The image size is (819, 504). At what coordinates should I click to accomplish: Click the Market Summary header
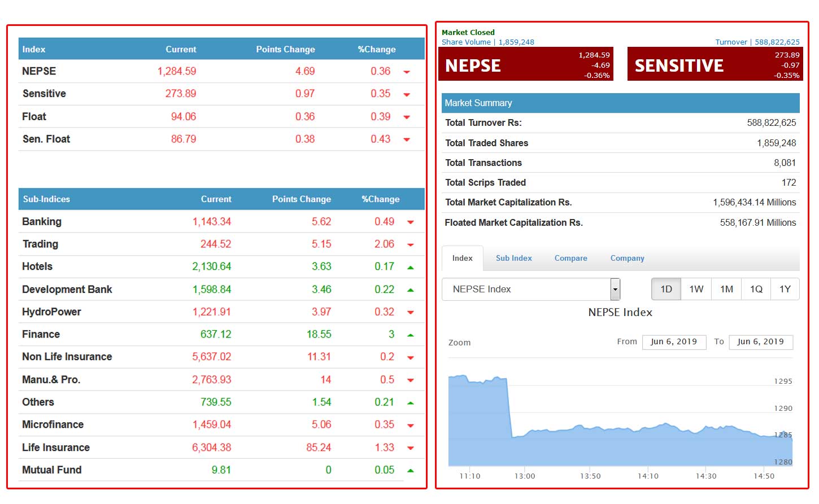[620, 103]
